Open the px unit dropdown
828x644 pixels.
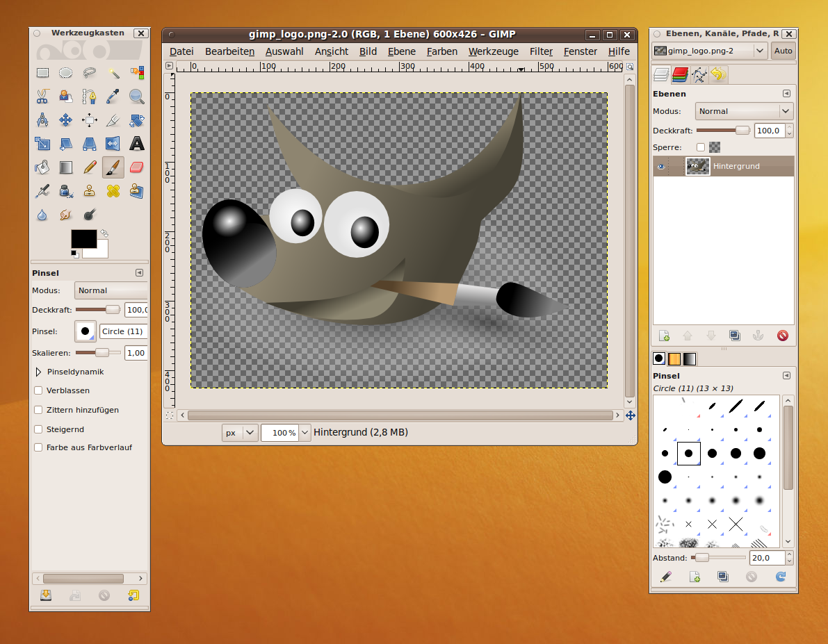(x=240, y=433)
